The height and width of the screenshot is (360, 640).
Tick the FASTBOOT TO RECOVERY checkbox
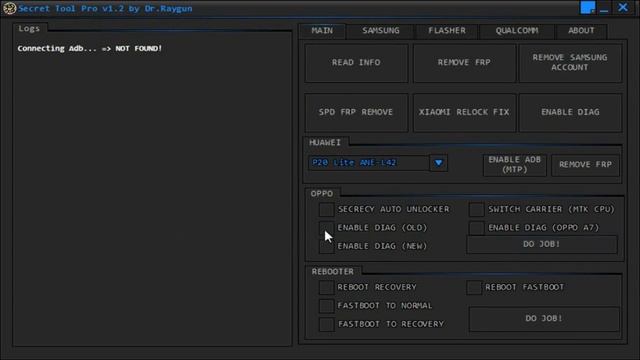[326, 324]
